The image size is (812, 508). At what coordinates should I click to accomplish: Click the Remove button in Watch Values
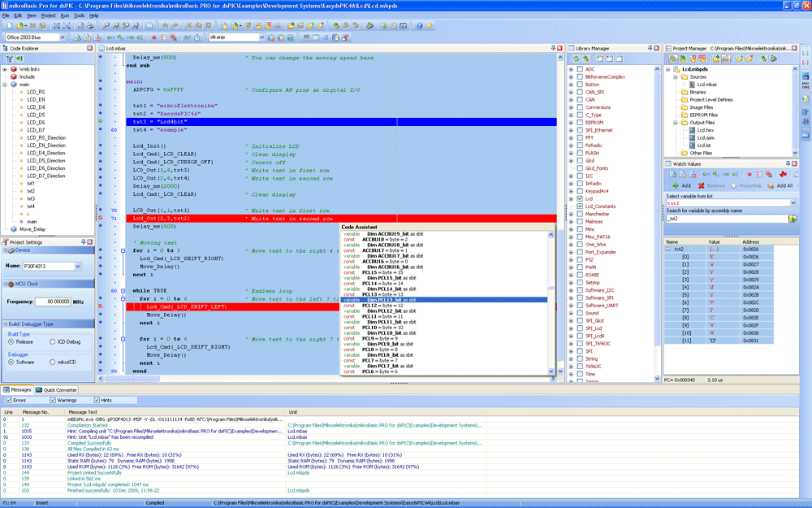click(711, 185)
